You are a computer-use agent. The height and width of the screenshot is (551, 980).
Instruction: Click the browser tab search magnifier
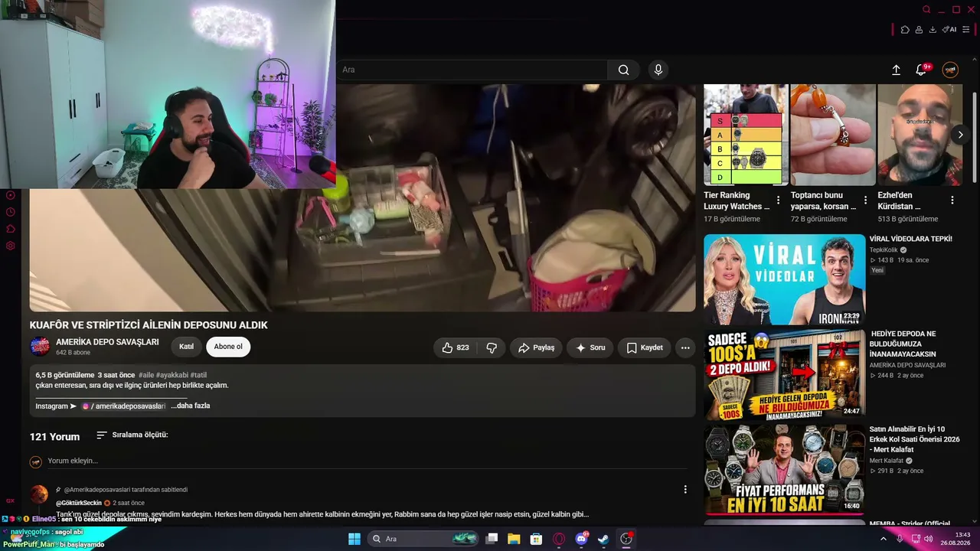click(x=926, y=9)
